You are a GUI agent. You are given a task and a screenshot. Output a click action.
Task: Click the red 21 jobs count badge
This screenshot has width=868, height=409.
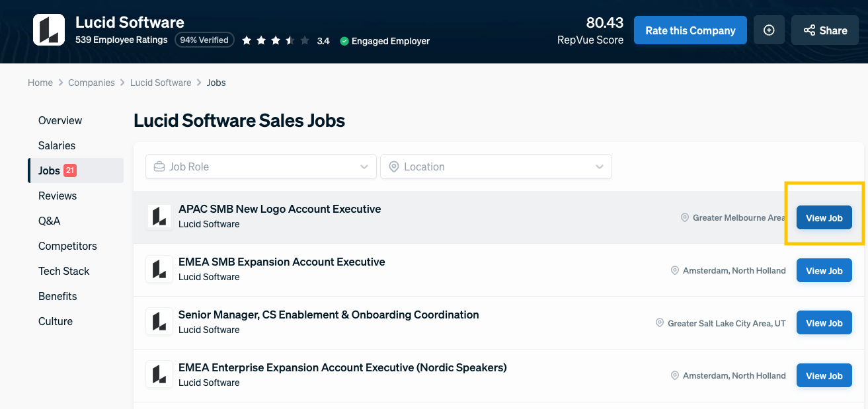click(70, 170)
